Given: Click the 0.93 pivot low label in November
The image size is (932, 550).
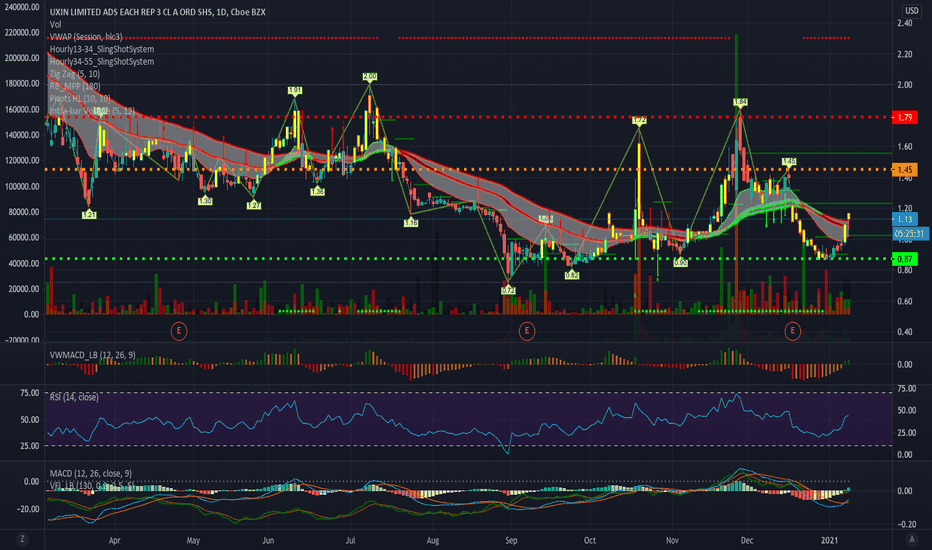Looking at the screenshot, I should click(681, 262).
